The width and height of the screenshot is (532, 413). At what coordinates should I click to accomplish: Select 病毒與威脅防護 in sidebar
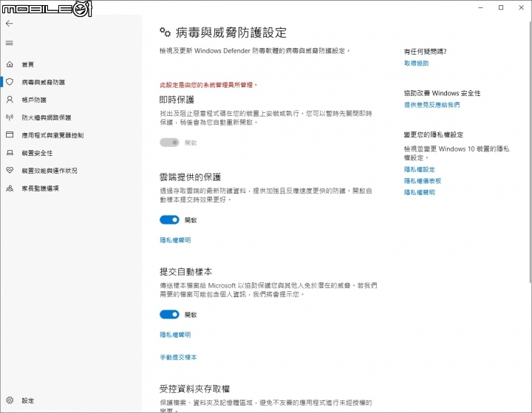43,82
